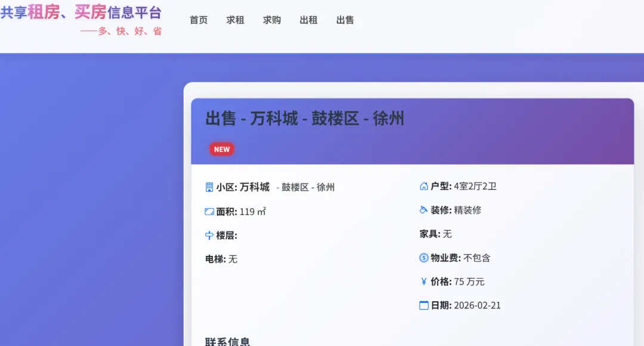
Task: Click the building icon beside 小区
Action: (x=209, y=187)
